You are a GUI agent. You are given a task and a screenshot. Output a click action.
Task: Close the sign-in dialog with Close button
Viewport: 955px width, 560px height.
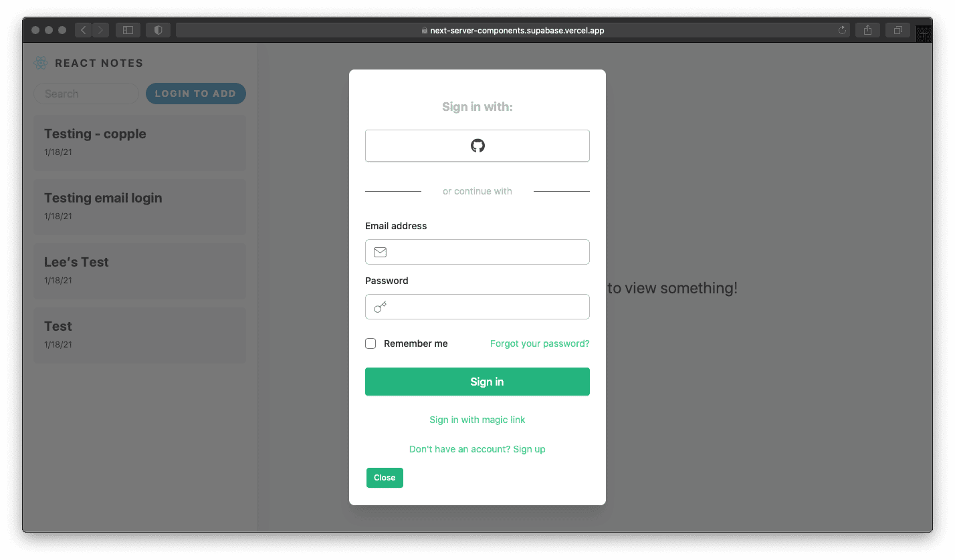pyautogui.click(x=385, y=478)
